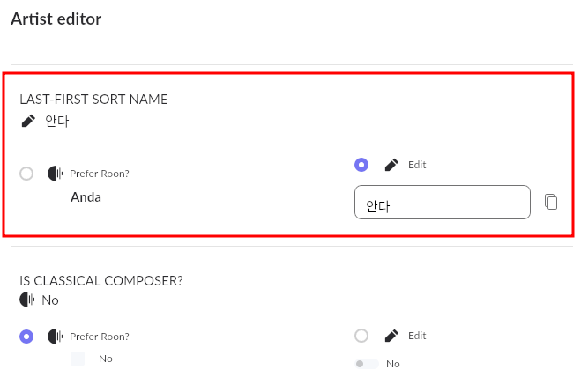Click the Roon logo beside sort name Prefer Roon?

click(x=55, y=174)
